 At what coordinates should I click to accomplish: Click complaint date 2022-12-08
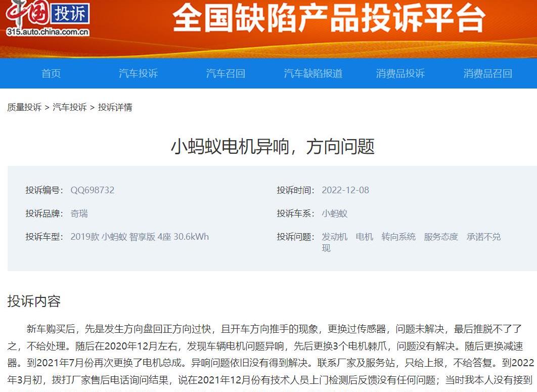coord(345,190)
